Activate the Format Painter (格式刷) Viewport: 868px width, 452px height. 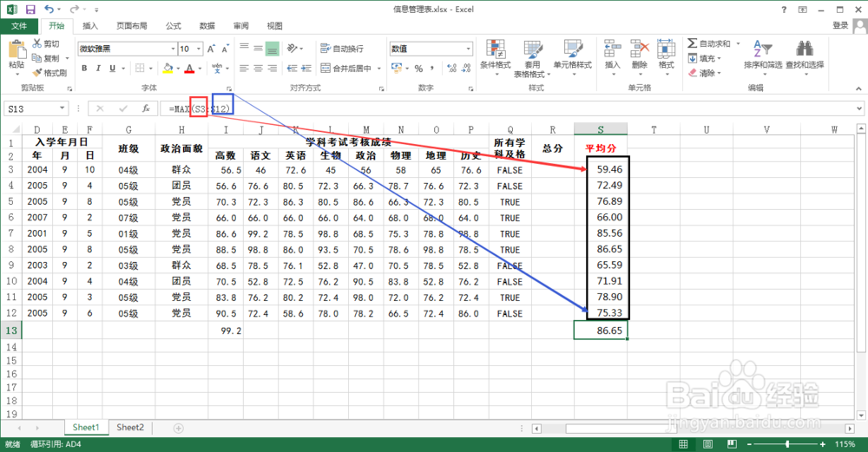point(49,73)
